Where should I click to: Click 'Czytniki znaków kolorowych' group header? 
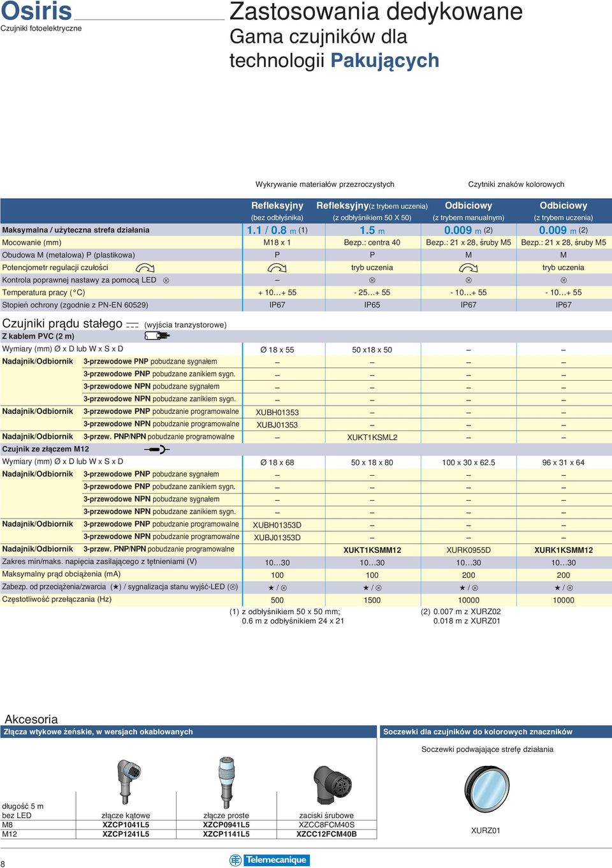516,184
